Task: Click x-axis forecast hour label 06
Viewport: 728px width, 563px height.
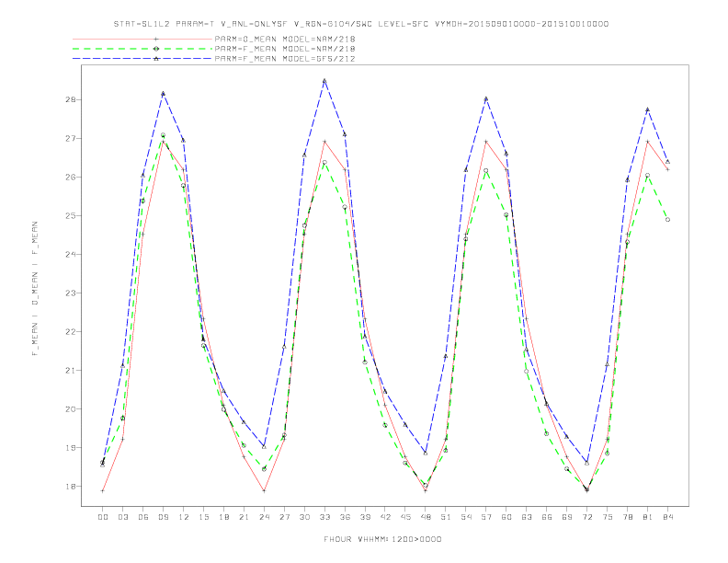Action: coord(143,517)
